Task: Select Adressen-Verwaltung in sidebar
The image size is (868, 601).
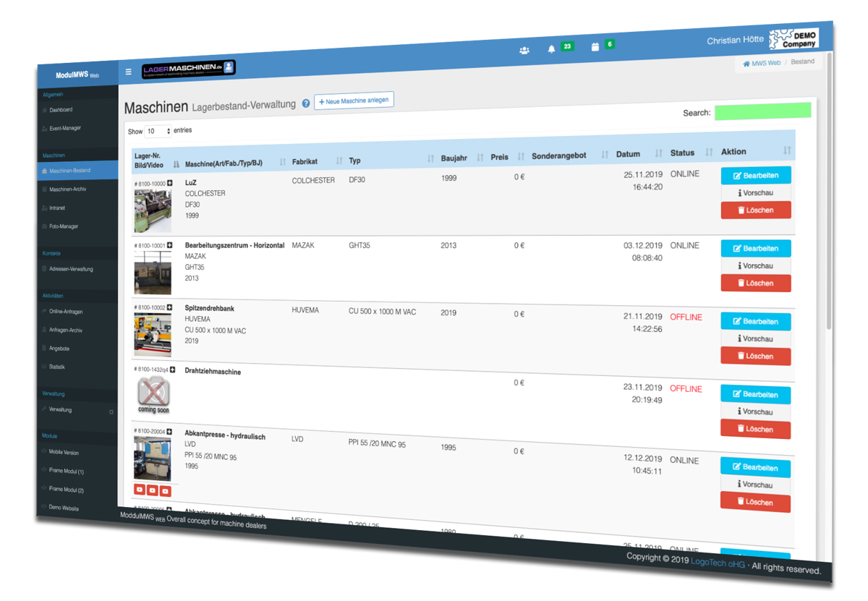Action: [71, 269]
